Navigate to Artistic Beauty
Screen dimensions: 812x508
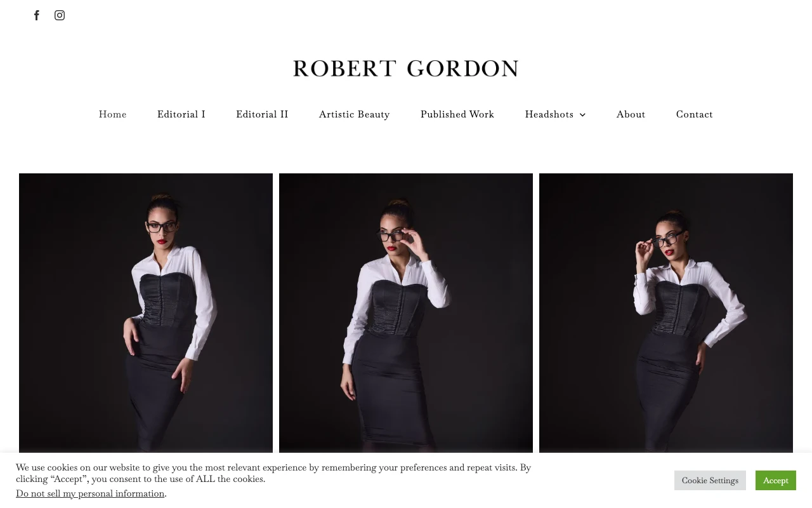tap(354, 114)
